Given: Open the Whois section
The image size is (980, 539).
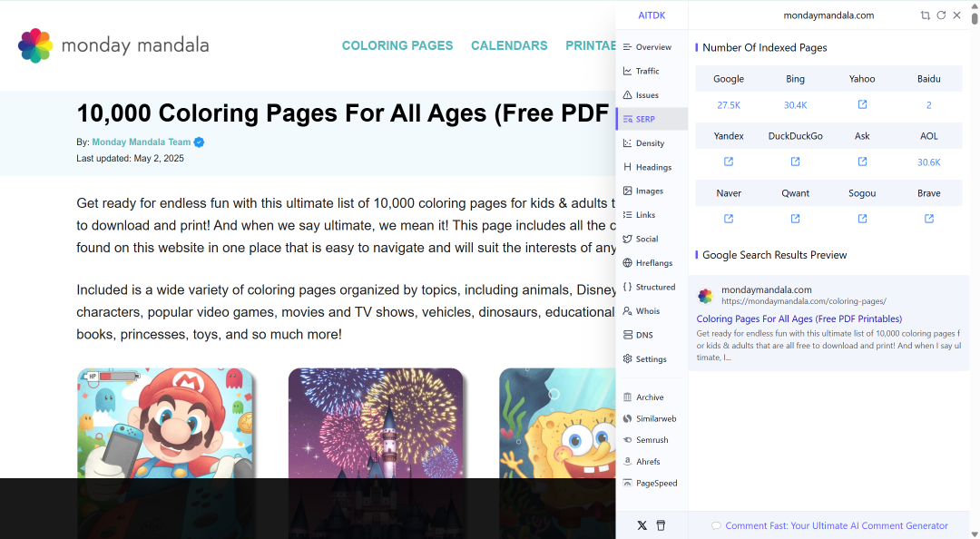Looking at the screenshot, I should coord(652,310).
